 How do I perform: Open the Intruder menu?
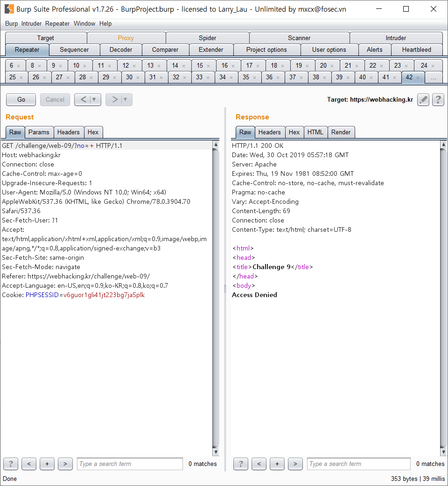click(31, 24)
